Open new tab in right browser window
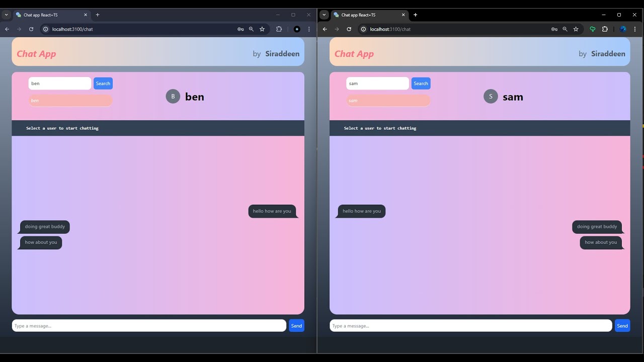Image resolution: width=644 pixels, height=362 pixels. coord(415,15)
